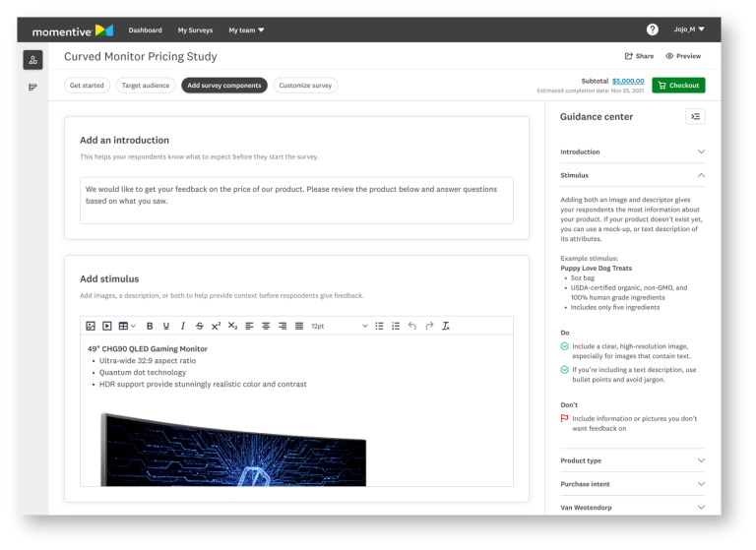Screen dimensions: 756x550
Task: Toggle italic formatting
Action: (183, 327)
